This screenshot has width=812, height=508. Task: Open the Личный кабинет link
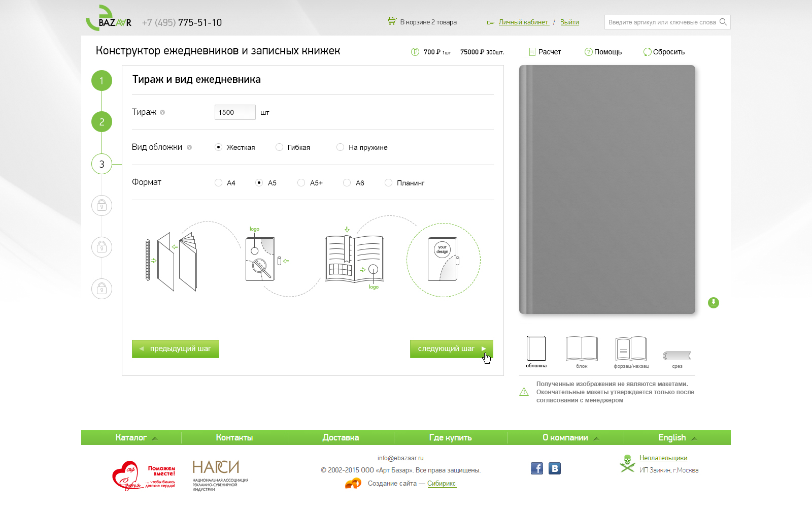pyautogui.click(x=523, y=22)
